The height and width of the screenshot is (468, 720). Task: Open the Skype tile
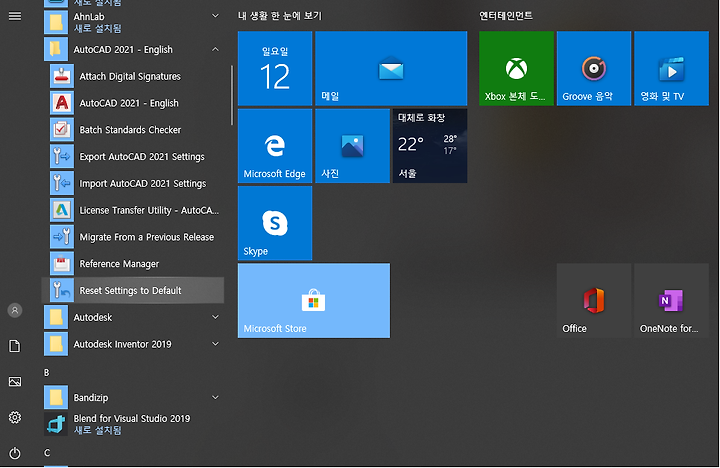coord(275,223)
